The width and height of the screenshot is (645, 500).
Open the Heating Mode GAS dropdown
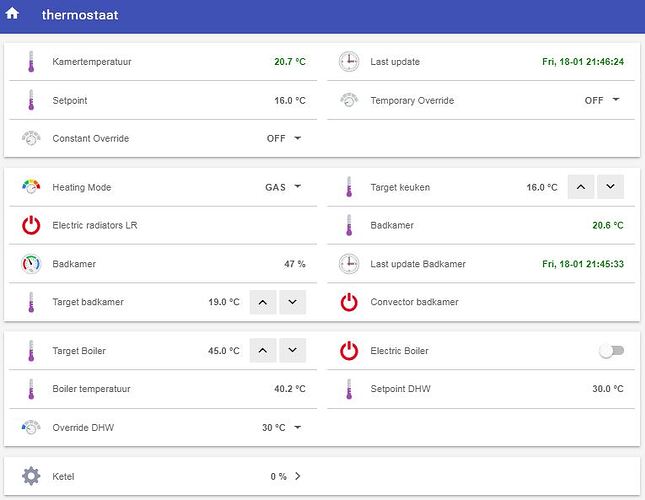coord(283,188)
